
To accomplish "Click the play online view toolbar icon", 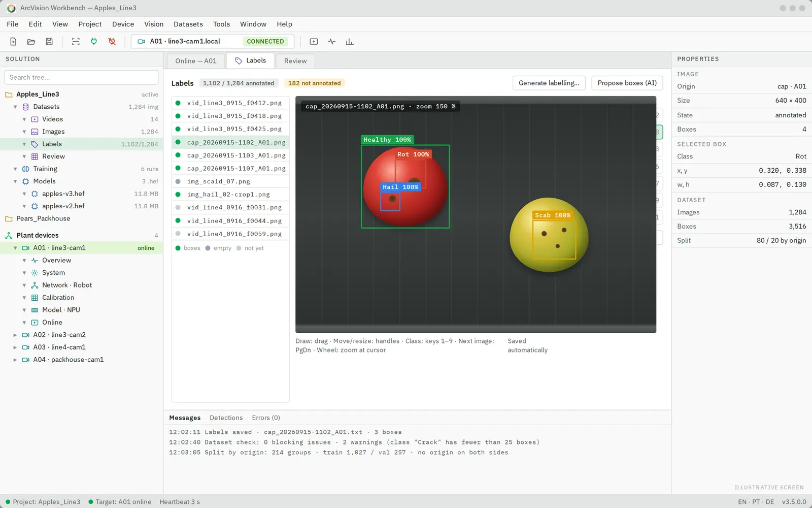I will [314, 42].
